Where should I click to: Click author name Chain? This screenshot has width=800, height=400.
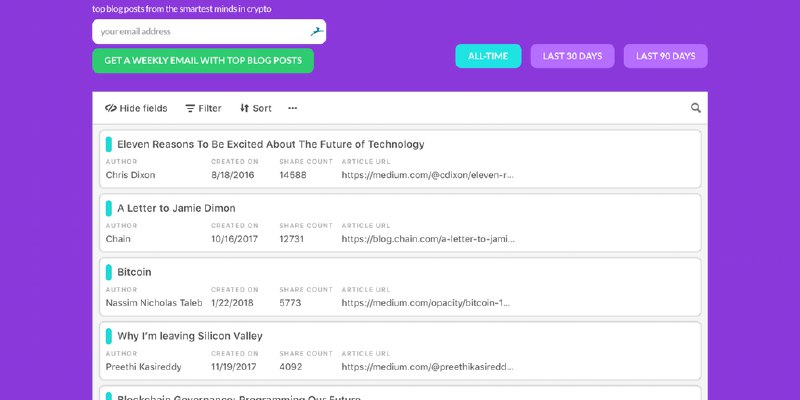118,239
